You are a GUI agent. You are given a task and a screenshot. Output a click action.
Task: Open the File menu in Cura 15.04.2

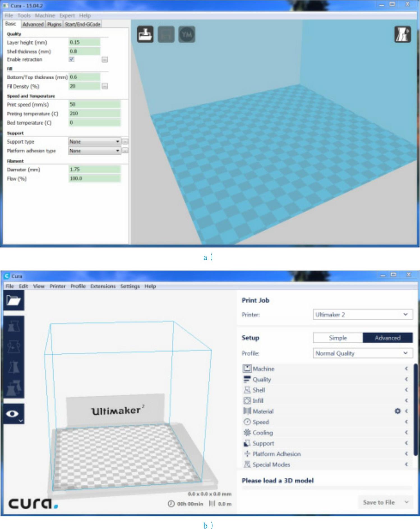tap(9, 15)
